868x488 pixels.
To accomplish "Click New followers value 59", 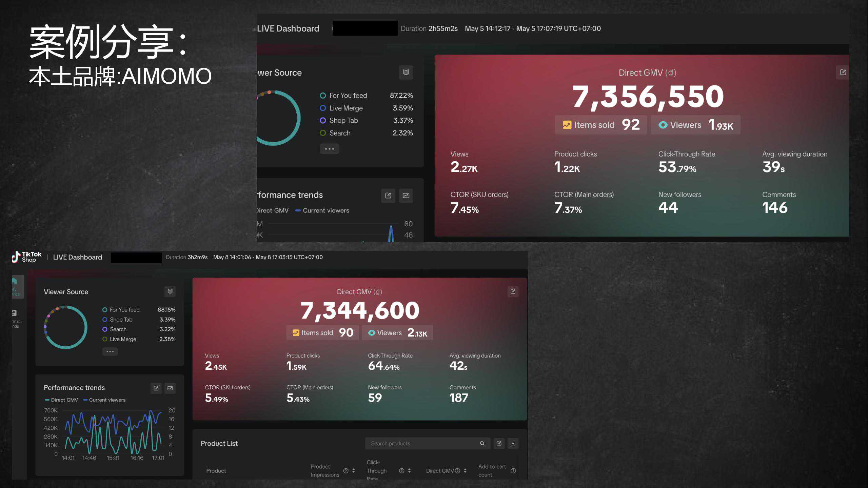I will click(x=375, y=398).
